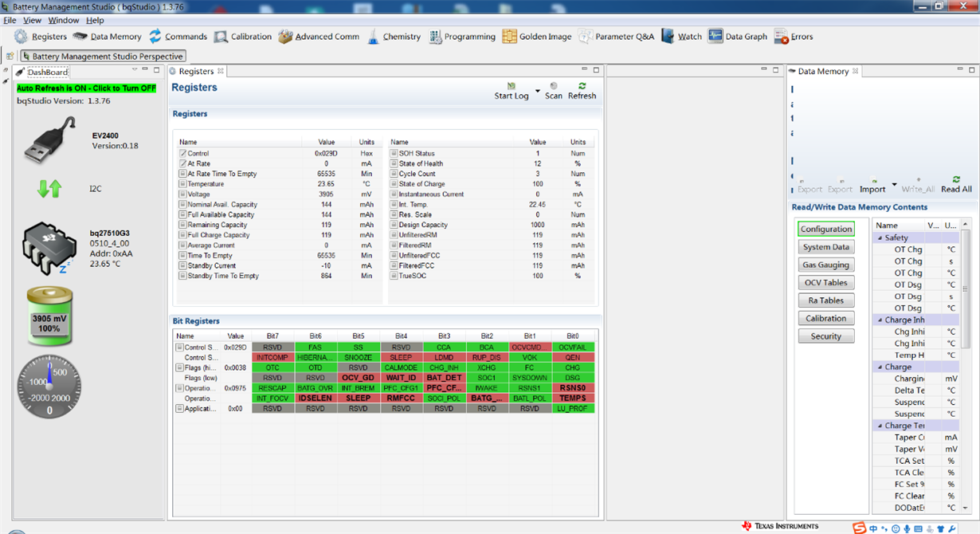Screen dimensions: 980x534
Task: Open the View menu
Action: point(33,20)
